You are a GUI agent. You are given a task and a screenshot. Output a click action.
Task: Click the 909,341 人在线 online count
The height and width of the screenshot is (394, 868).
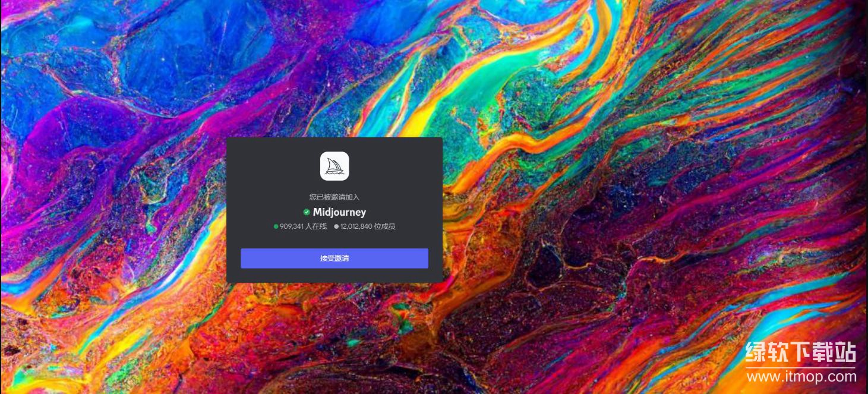[x=303, y=226]
